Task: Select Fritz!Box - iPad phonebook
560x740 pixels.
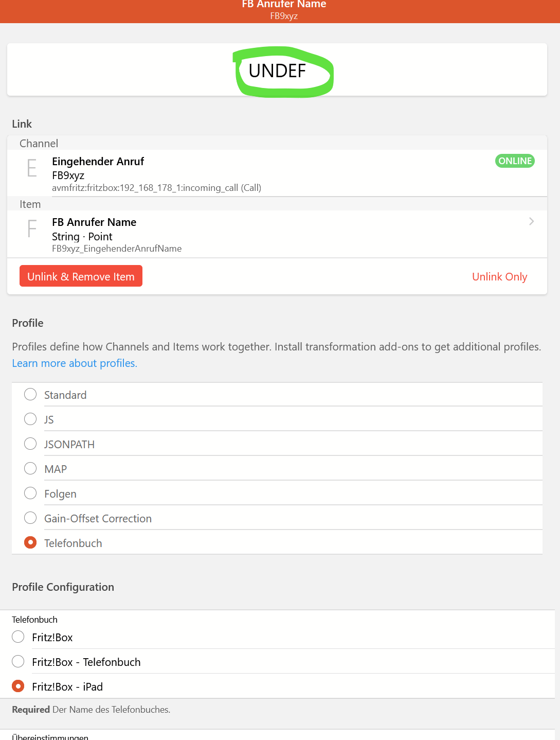Action: coord(18,686)
